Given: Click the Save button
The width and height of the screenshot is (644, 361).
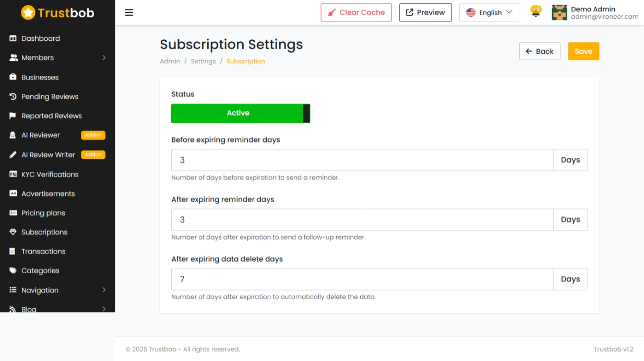Looking at the screenshot, I should pos(583,51).
